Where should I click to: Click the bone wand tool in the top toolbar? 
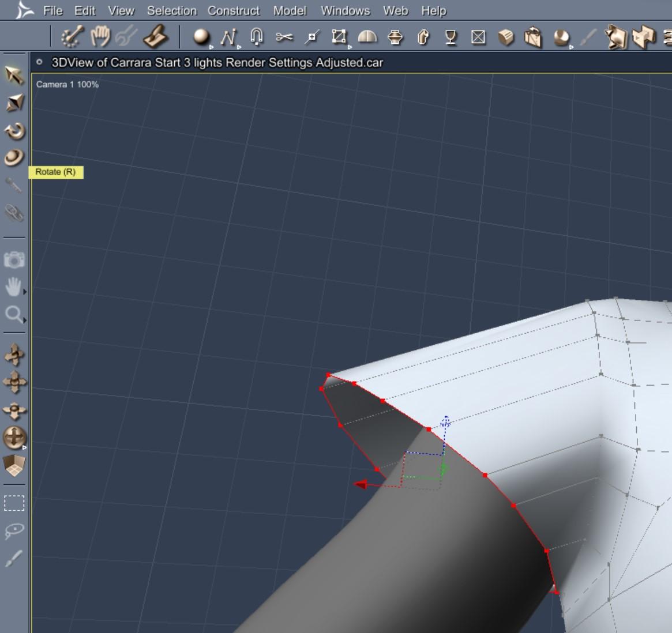click(x=72, y=36)
